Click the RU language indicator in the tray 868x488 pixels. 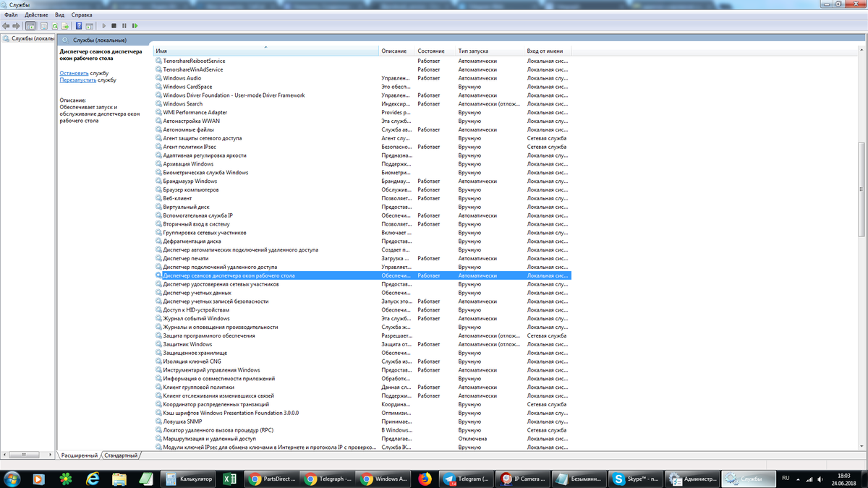(x=786, y=478)
